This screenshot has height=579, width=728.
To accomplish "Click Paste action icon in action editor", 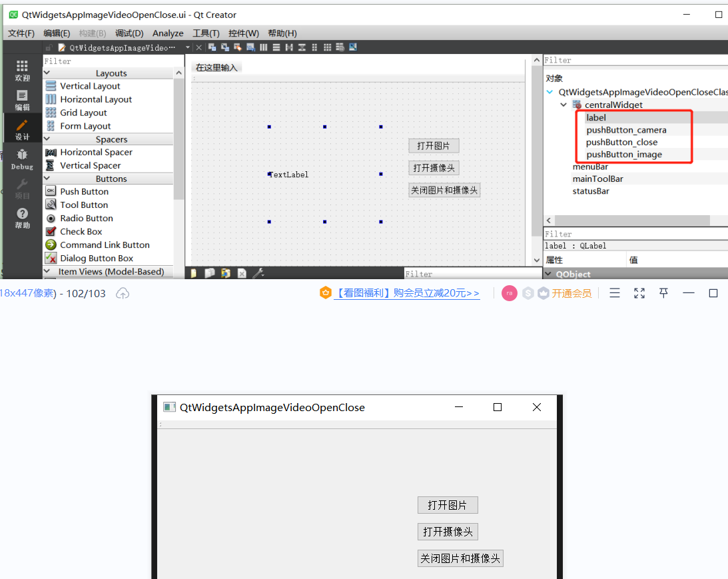I will point(226,273).
